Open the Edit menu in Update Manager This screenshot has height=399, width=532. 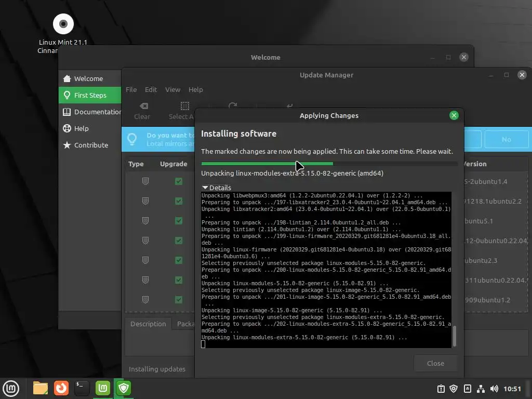(x=151, y=89)
